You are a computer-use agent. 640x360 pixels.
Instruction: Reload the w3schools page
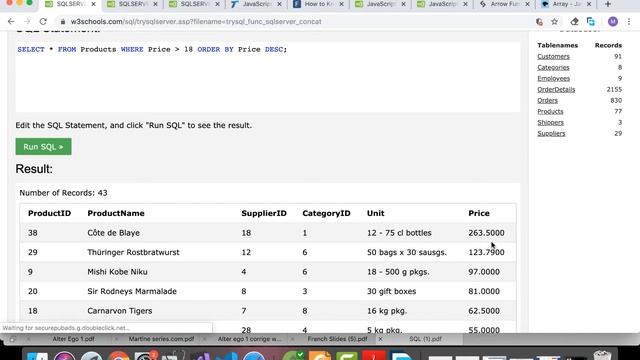pyautogui.click(x=43, y=22)
